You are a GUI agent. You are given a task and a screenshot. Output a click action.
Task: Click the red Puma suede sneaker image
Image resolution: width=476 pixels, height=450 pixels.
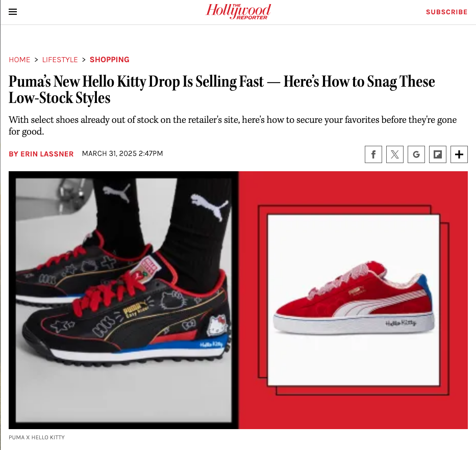click(x=354, y=300)
